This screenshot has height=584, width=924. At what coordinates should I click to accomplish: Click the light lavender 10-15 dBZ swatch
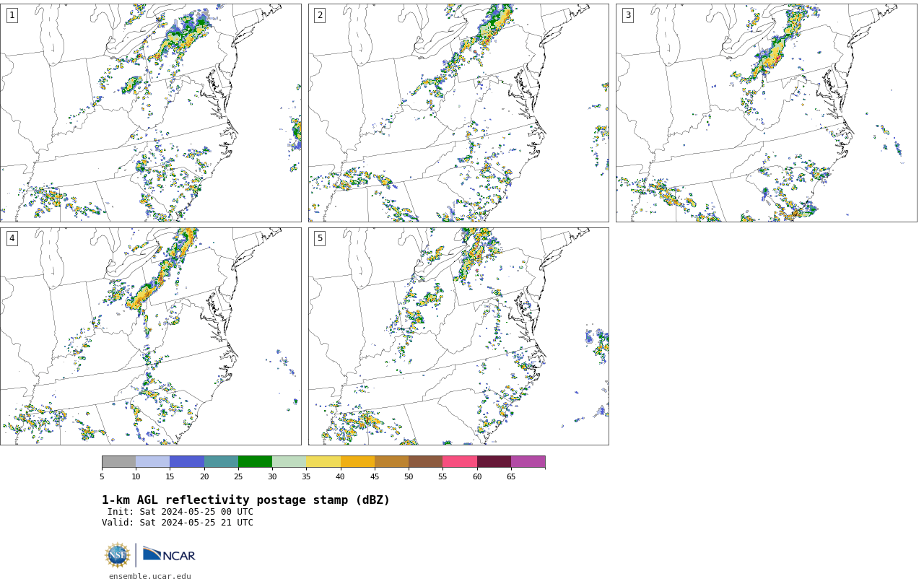point(152,462)
